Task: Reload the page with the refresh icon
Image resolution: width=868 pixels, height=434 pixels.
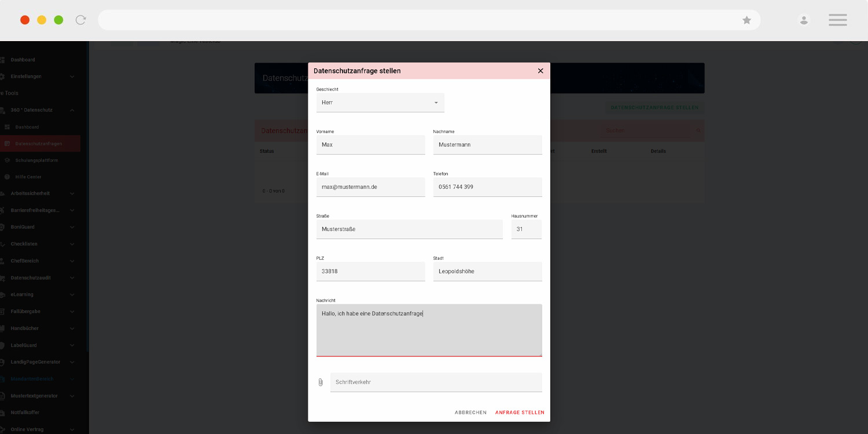Action: (81, 20)
